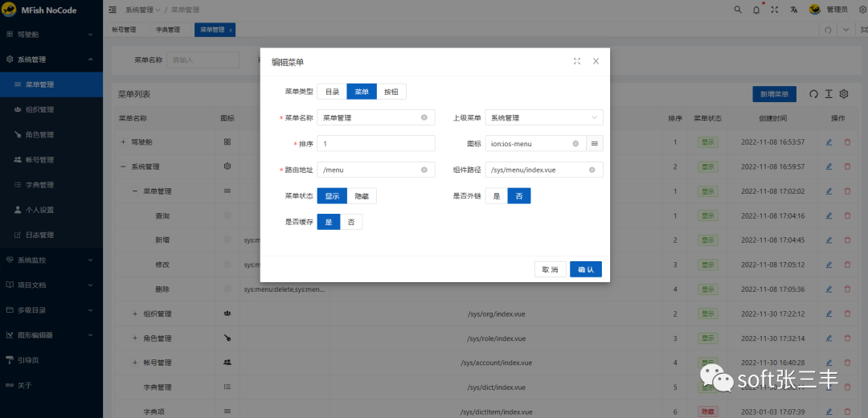The width and height of the screenshot is (868, 418).
Task: Open the 上级菜单 dropdown
Action: point(544,117)
